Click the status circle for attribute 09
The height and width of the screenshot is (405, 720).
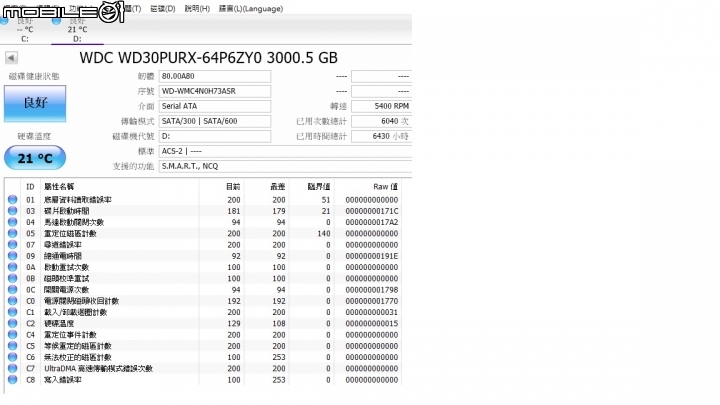[12, 256]
